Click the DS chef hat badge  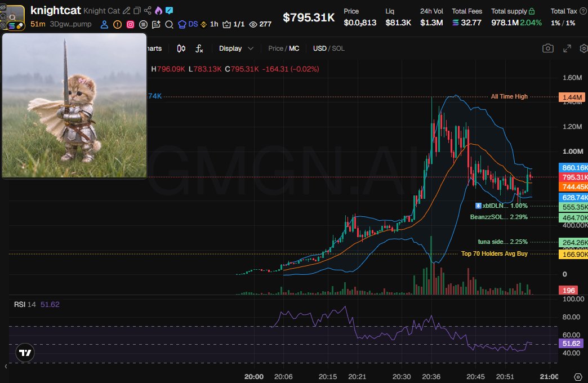point(188,24)
